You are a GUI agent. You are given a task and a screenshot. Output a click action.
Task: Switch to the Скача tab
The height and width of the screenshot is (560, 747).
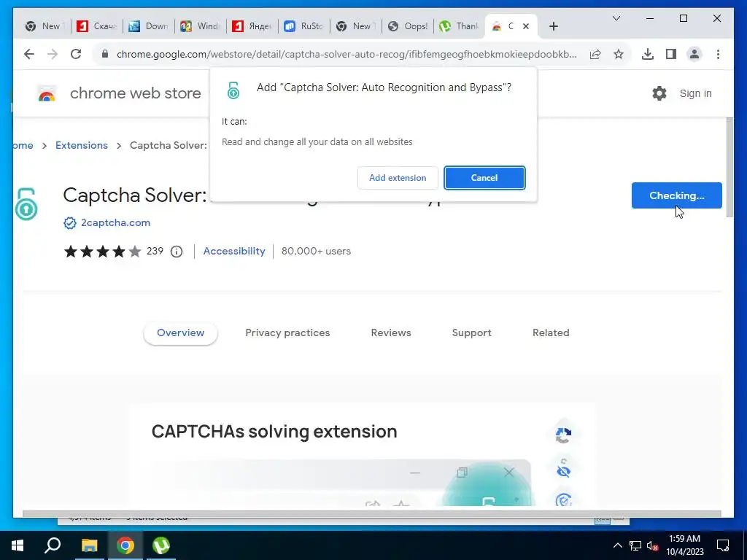click(97, 26)
